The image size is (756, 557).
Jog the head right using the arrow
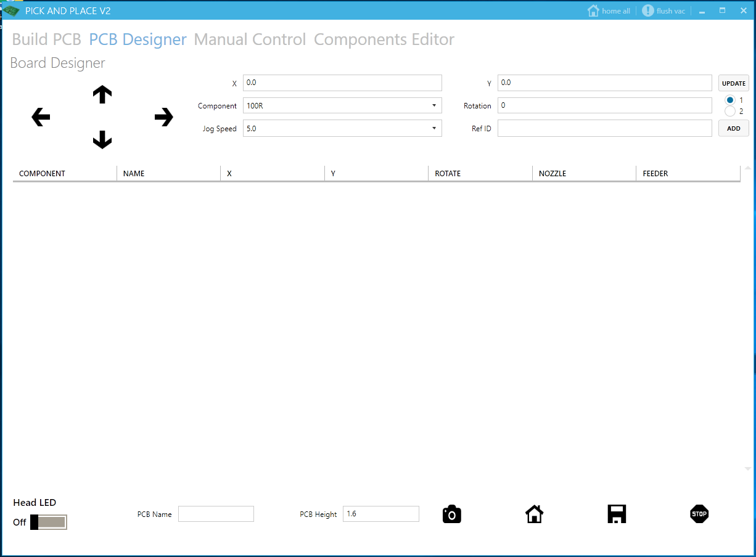163,116
